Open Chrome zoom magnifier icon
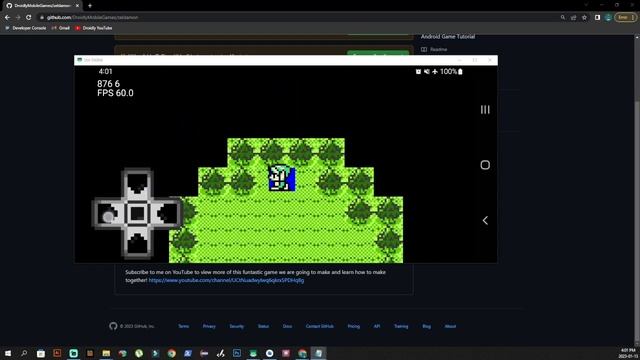This screenshot has width=640, height=360. (563, 18)
